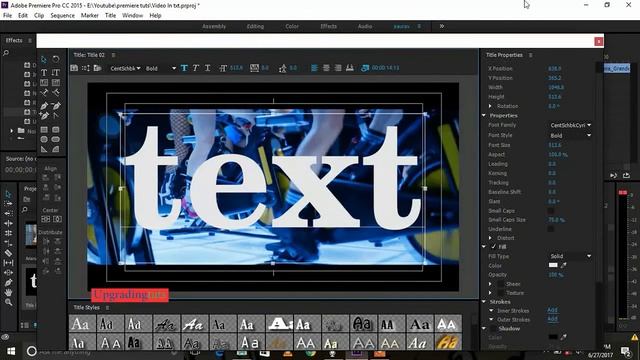640x360 pixels.
Task: Select the Zoom tool in timeline tools
Action: click(x=8, y=302)
